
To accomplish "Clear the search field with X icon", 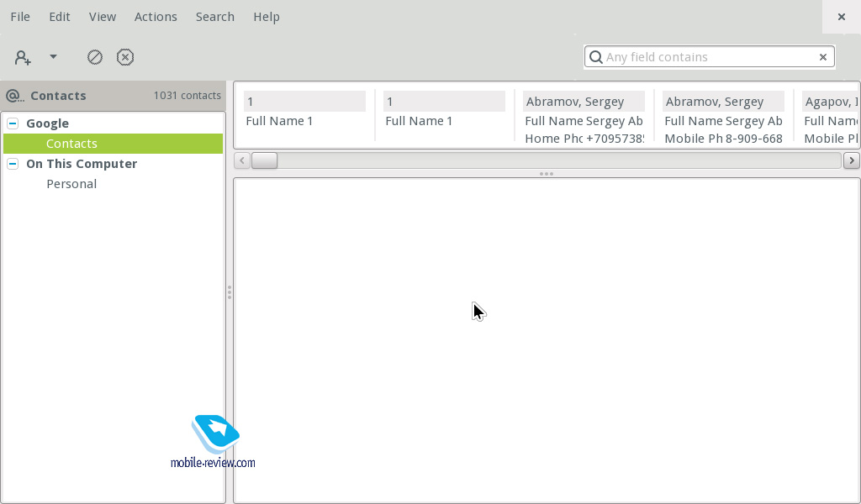I will (823, 57).
